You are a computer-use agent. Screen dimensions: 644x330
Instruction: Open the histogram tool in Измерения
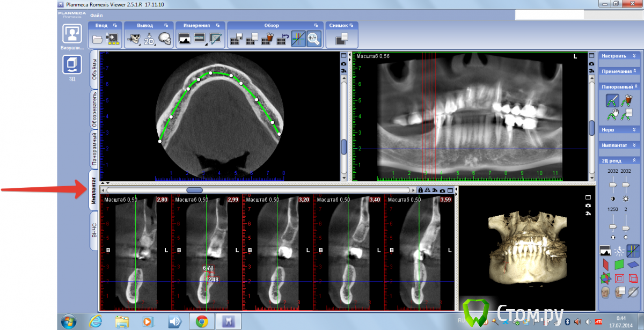click(185, 39)
